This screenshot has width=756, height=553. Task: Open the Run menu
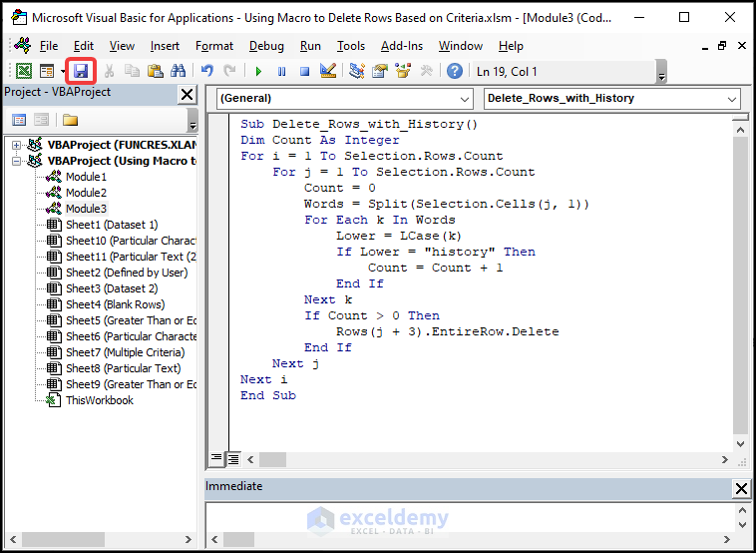(x=310, y=46)
